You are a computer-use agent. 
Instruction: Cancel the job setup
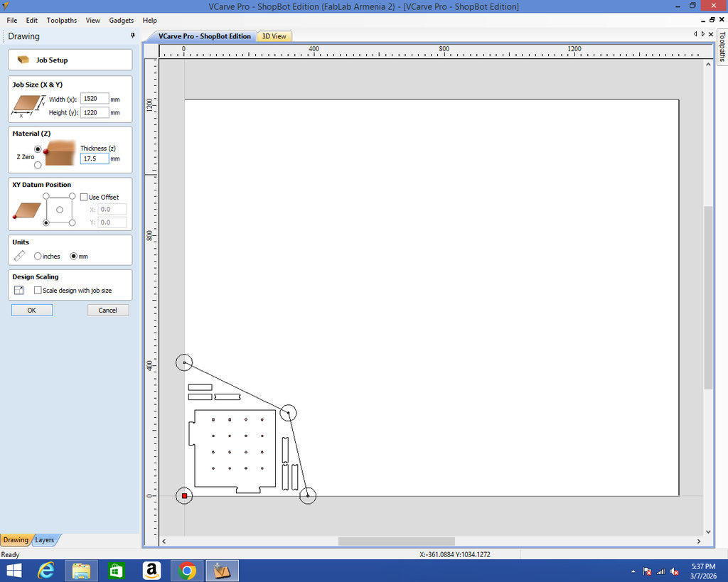click(108, 310)
